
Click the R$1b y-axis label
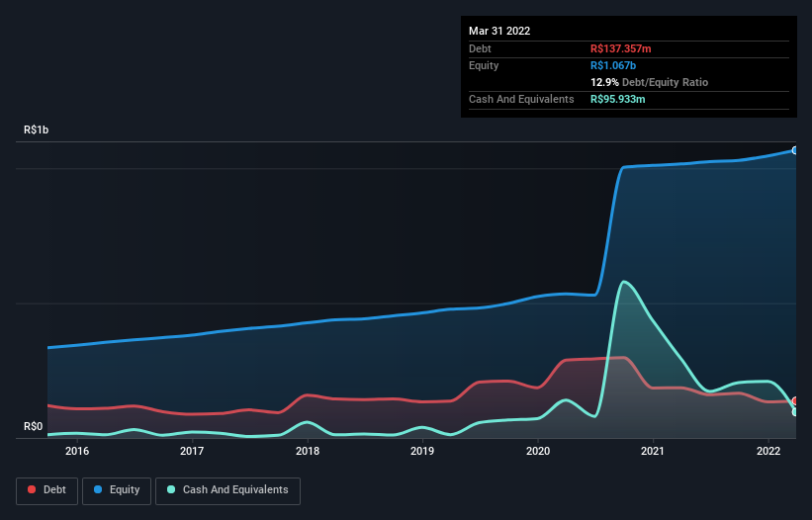click(37, 130)
